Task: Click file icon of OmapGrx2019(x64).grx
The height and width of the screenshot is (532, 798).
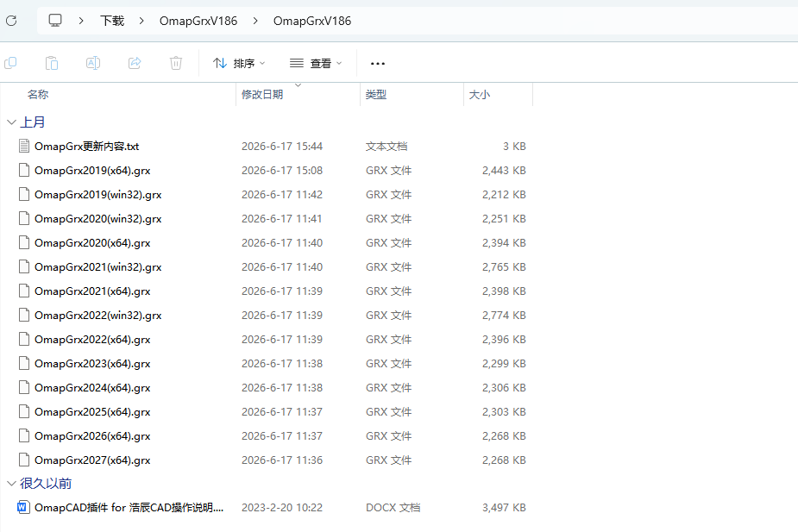Action: point(24,170)
